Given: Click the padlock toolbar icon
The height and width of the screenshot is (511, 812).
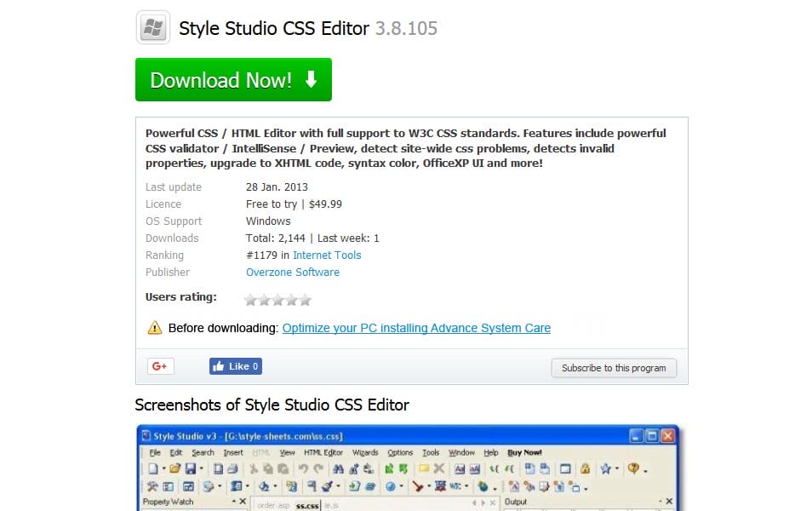Looking at the screenshot, I should click(x=586, y=468).
